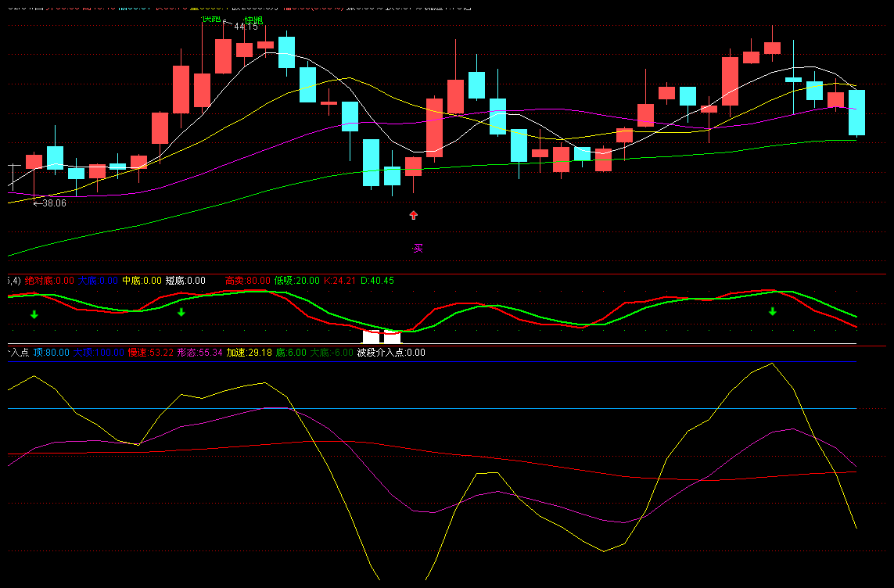
Task: Select the 高卖:80.00 indicator label
Action: [247, 281]
